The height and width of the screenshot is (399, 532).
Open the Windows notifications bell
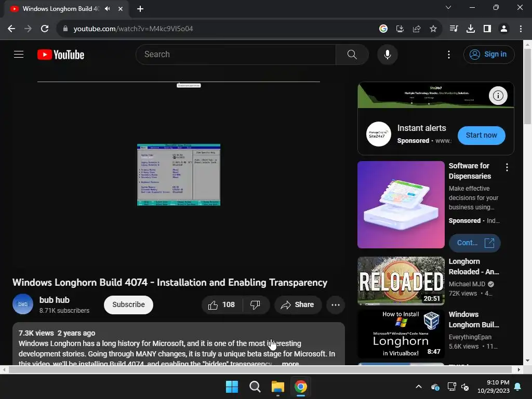tap(518, 387)
